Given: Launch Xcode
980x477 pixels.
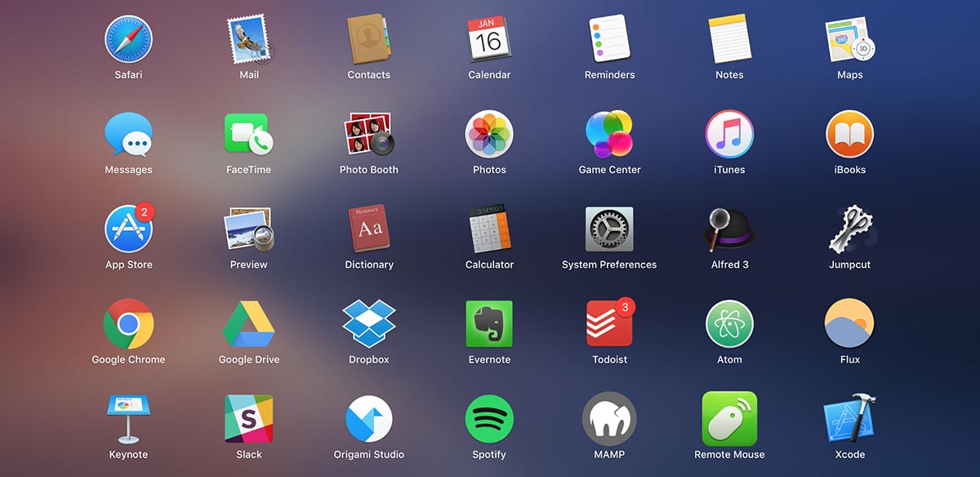Looking at the screenshot, I should 850,418.
